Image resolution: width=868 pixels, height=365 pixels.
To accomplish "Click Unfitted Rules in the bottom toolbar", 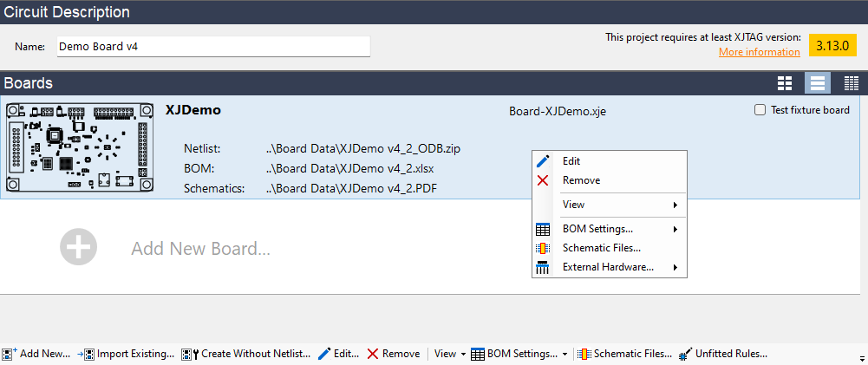I will coord(723,354).
